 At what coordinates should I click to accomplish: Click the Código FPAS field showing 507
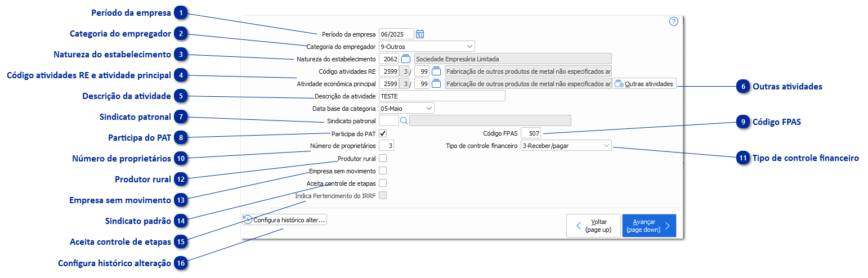point(531,133)
